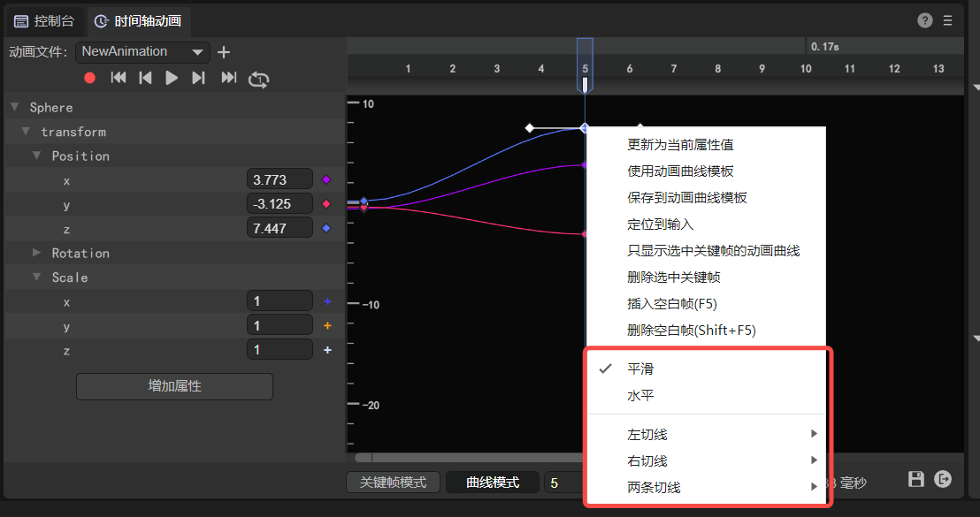This screenshot has width=980, height=517.
Task: Expand the Rotation property group
Action: point(37,253)
